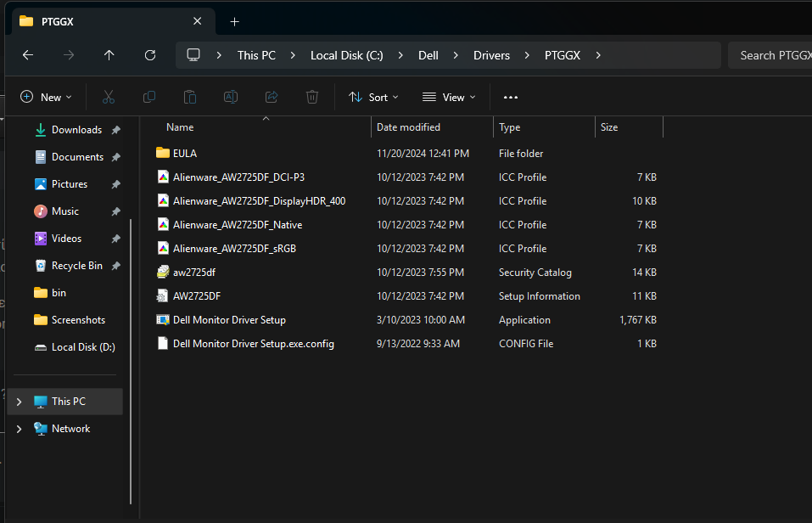Screen dimensions: 812x523
Task: Select the AW2725DF setup information icon
Action: (163, 296)
